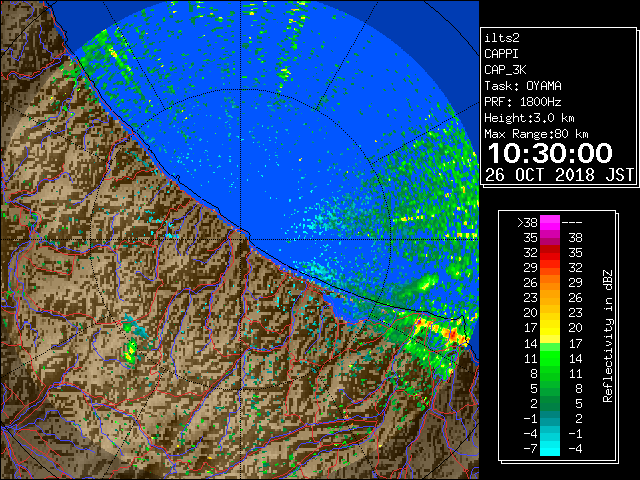Click the purple 35–38 dBZ color band
Image resolution: width=640 pixels, height=480 pixels.
pyautogui.click(x=550, y=238)
